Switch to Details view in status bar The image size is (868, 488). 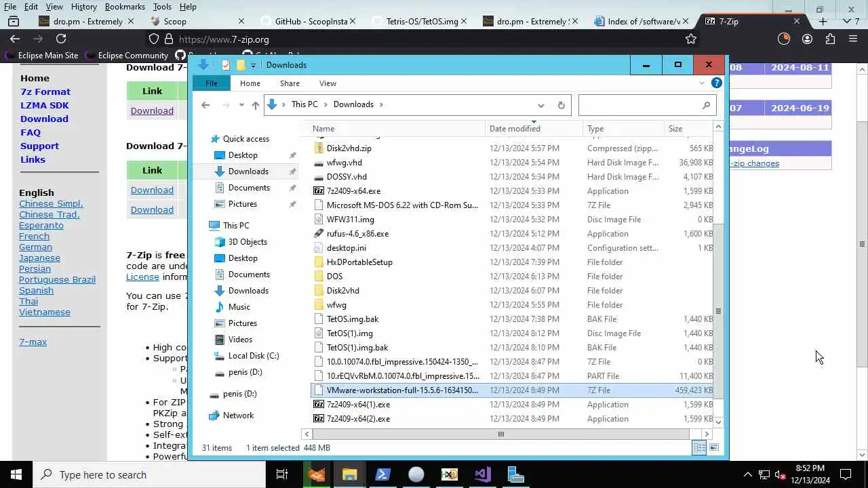pos(699,447)
